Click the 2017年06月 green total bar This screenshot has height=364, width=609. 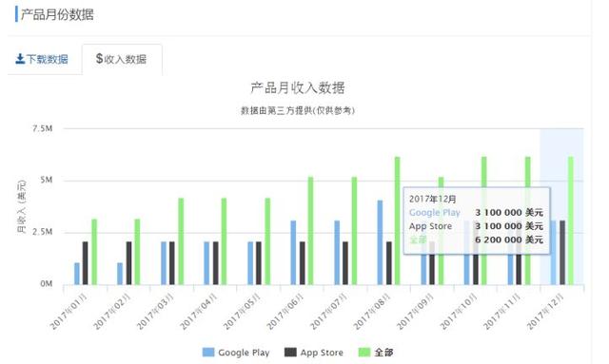click(x=311, y=231)
